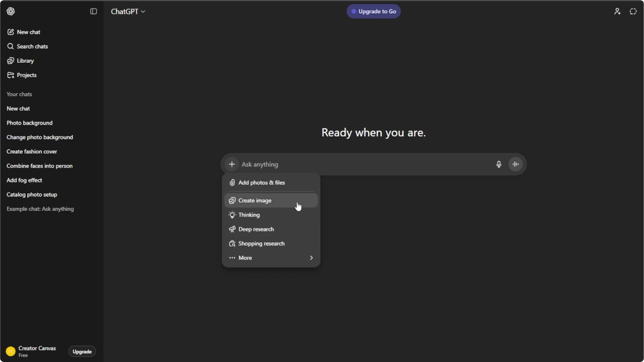
Task: Start dictation with the microphone icon
Action: (499, 164)
